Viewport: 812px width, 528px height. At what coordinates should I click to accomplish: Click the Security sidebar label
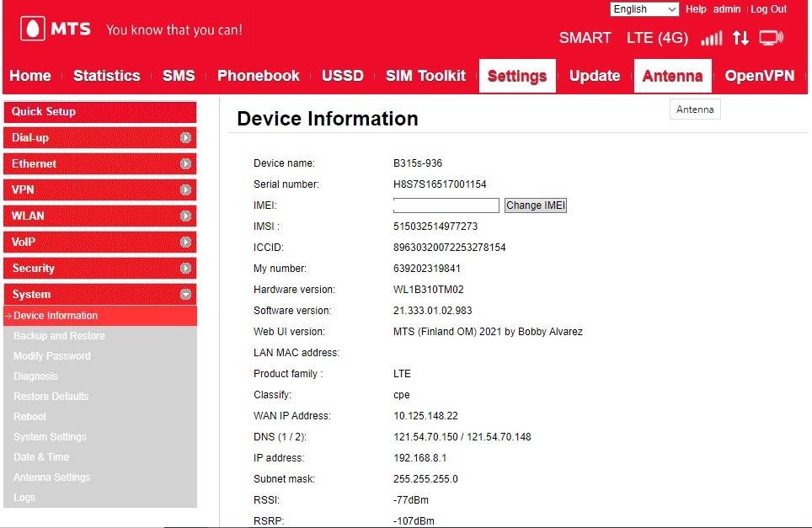[33, 268]
